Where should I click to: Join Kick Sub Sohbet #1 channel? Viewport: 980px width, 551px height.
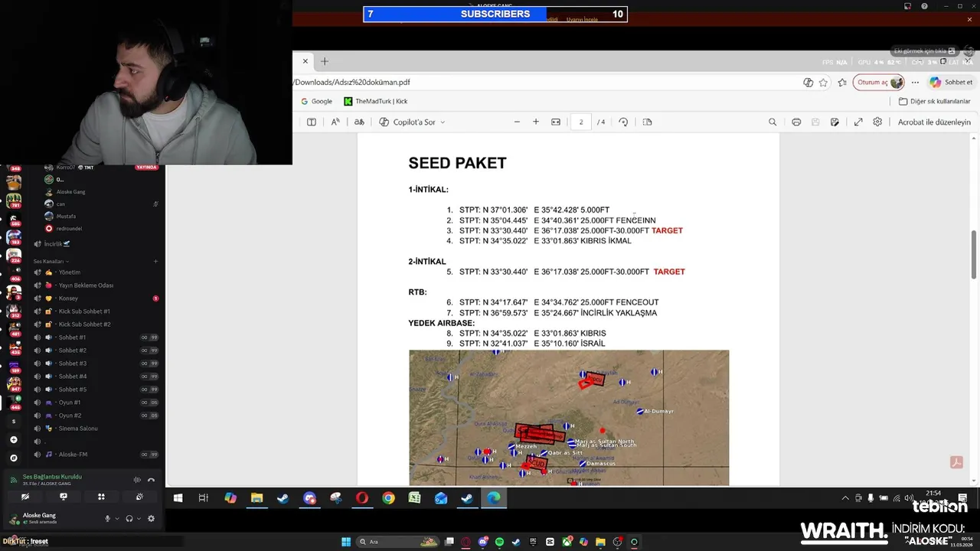(96, 311)
